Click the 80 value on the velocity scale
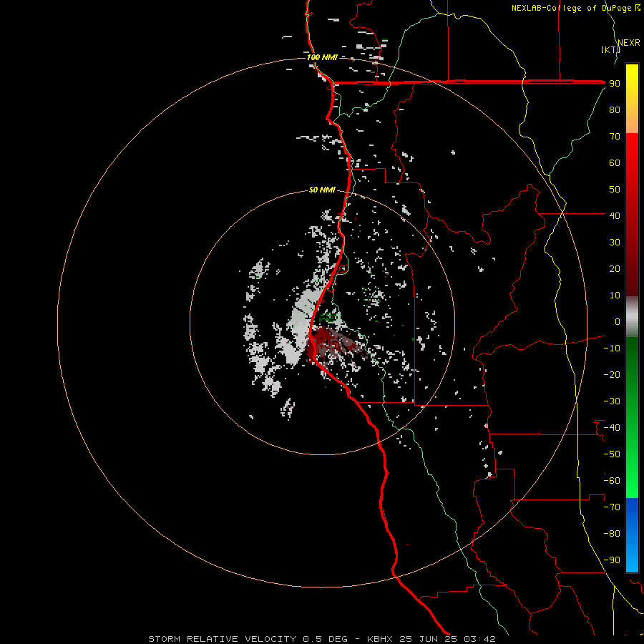The width and height of the screenshot is (644, 644). (615, 109)
